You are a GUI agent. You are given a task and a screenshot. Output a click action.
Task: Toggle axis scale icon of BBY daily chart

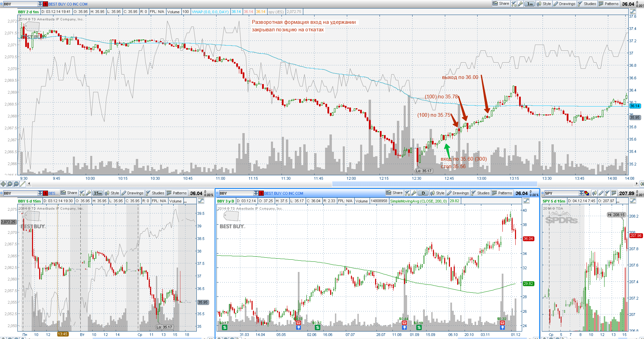pos(526,201)
